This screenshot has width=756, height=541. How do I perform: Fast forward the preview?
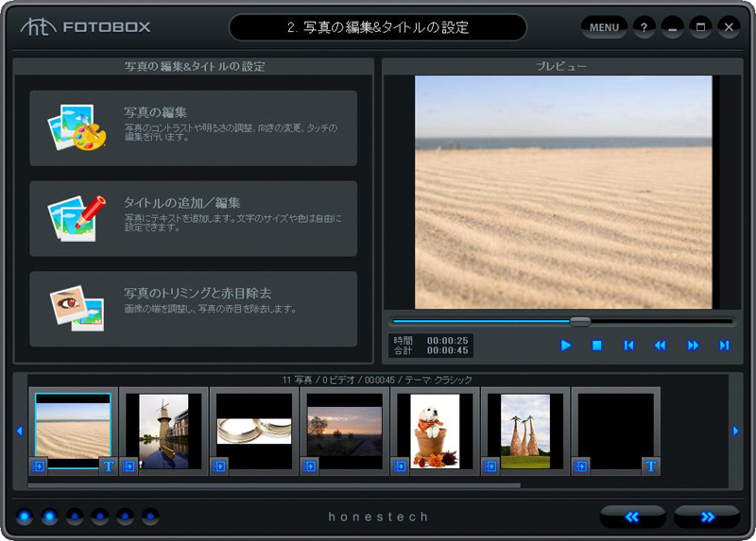pos(693,346)
